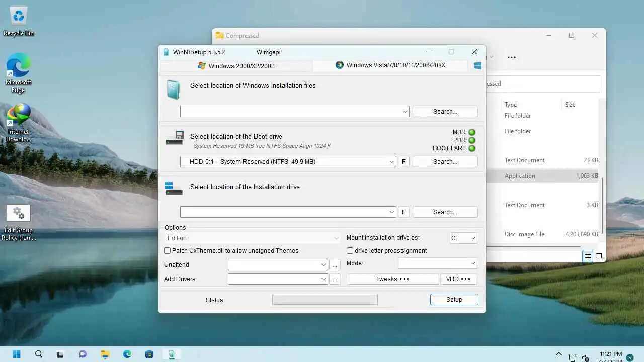Screen dimensions: 644x362
Task: Click the WinNTSetup title bar app icon
Action: coord(166,52)
